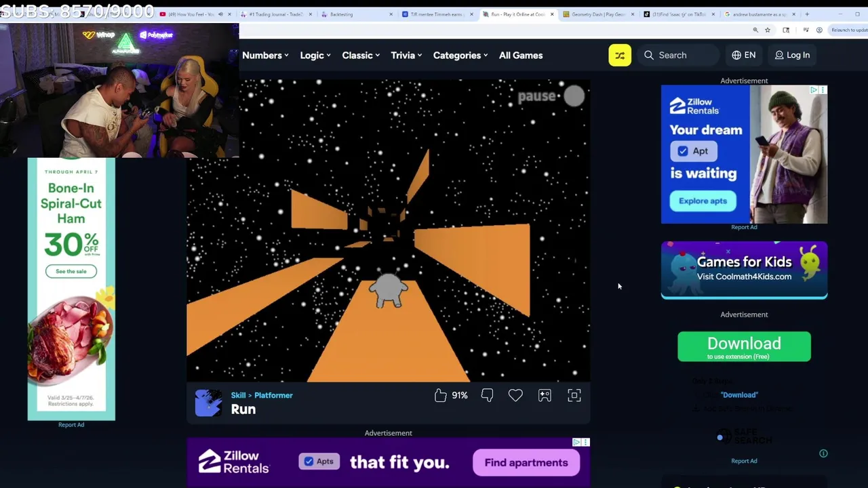Click AdChoices icon on Zillow sidebar ad
Viewport: 868px width, 488px height.
coord(814,89)
